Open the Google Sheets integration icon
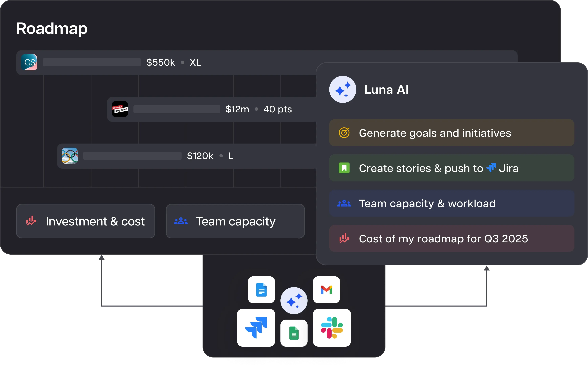588x369 pixels. pyautogui.click(x=294, y=333)
